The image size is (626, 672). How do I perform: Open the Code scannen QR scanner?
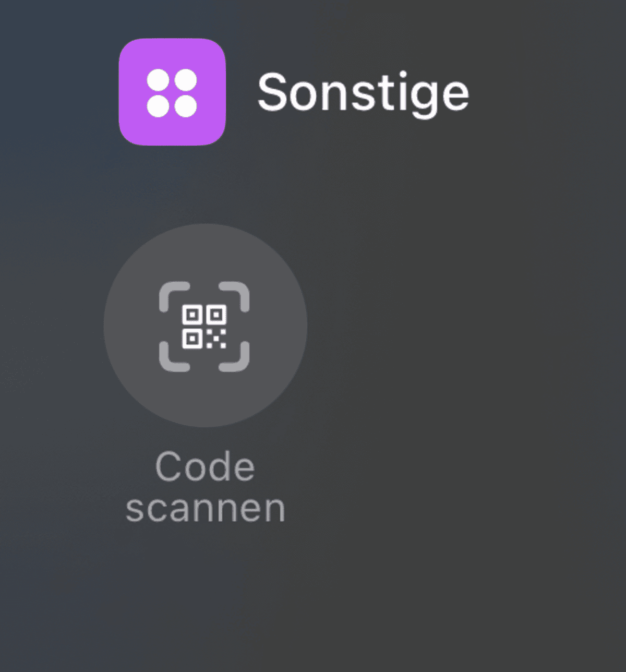(205, 326)
